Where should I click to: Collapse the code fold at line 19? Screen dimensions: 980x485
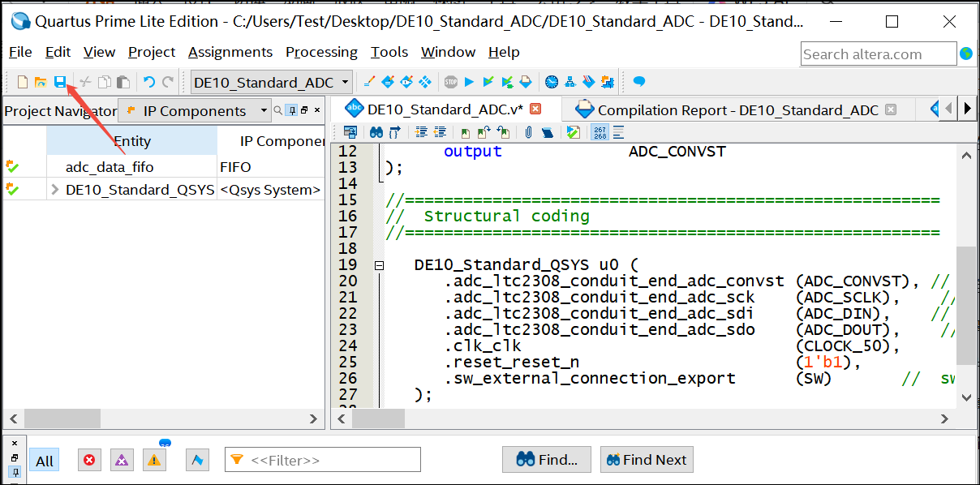(x=378, y=265)
